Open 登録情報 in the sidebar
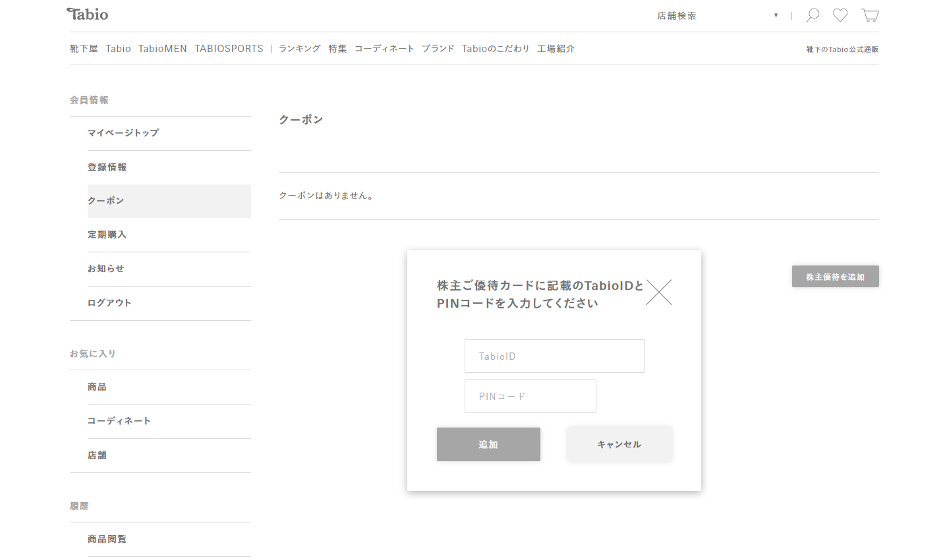This screenshot has width=949, height=560. pyautogui.click(x=169, y=167)
